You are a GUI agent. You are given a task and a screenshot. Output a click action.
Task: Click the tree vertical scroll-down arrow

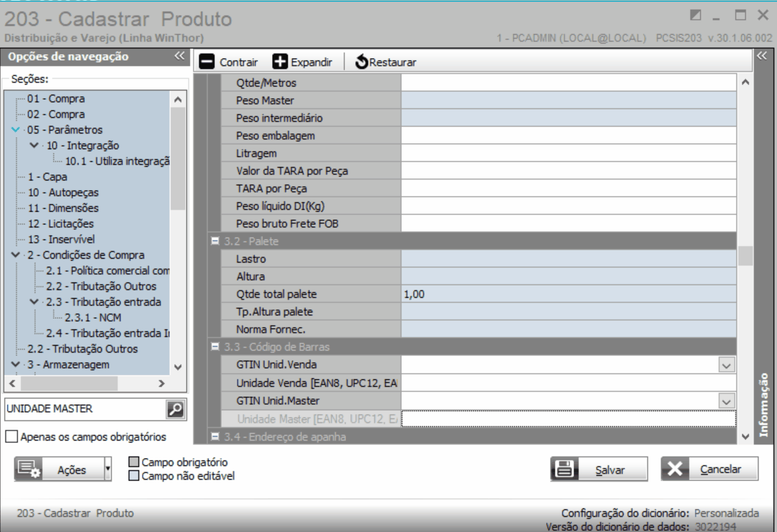pos(178,367)
